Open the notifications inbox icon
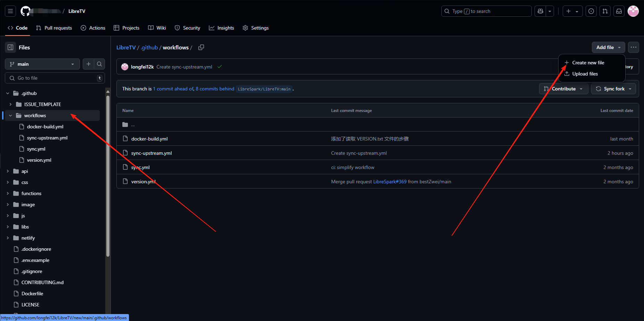The image size is (644, 321). (x=619, y=11)
